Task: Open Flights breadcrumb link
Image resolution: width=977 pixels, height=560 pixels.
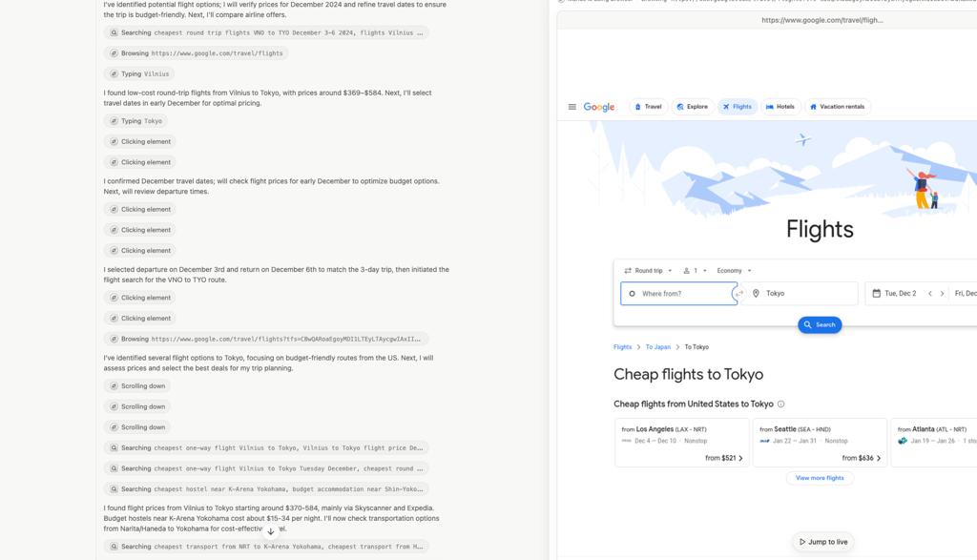Action: tap(622, 347)
